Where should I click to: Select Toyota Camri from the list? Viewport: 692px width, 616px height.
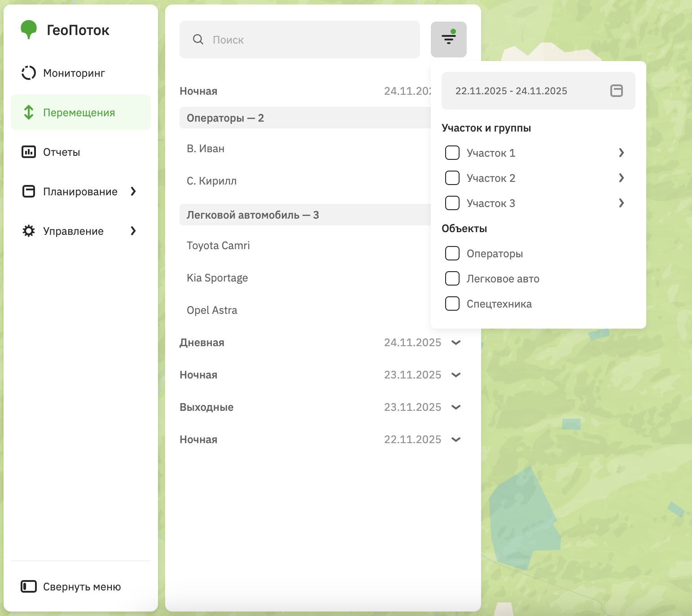[218, 246]
